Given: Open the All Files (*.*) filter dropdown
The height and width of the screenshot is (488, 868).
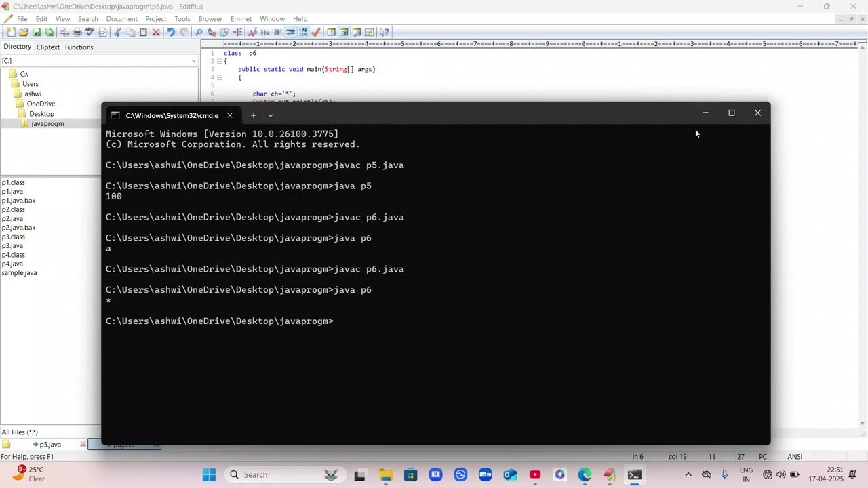Looking at the screenshot, I should pos(51,432).
